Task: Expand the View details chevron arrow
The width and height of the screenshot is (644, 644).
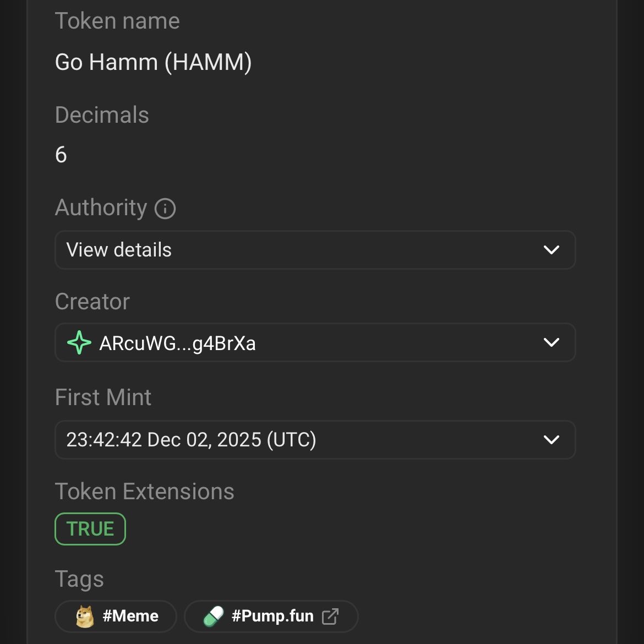Action: 551,250
